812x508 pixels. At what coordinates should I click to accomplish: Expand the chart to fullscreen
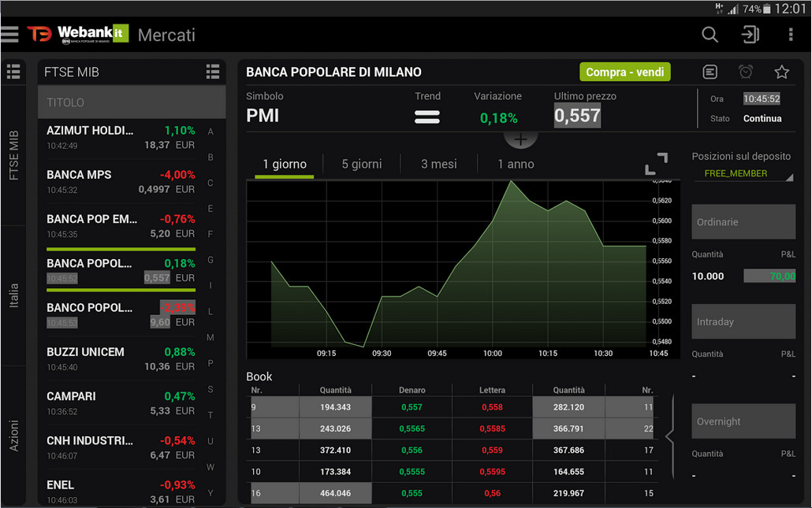(x=656, y=164)
